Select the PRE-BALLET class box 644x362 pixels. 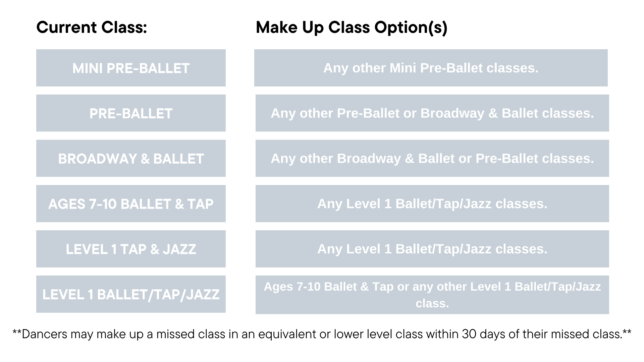click(x=131, y=113)
